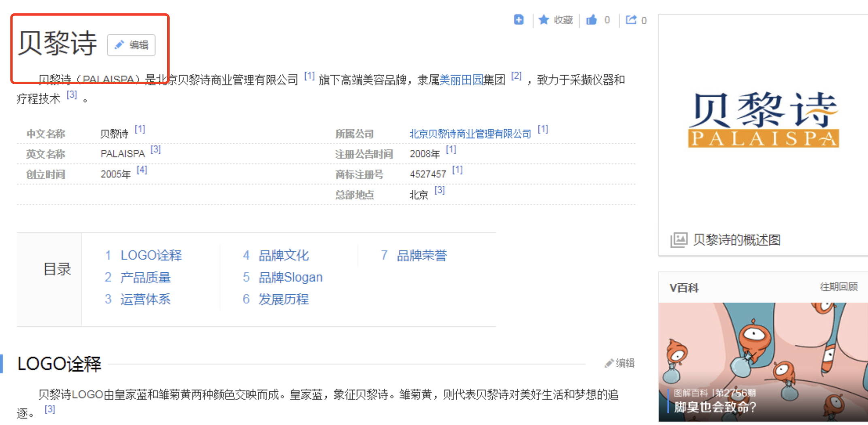Screen dimensions: 868x425
Task: Click the star 收藏 favorite icon
Action: point(544,19)
